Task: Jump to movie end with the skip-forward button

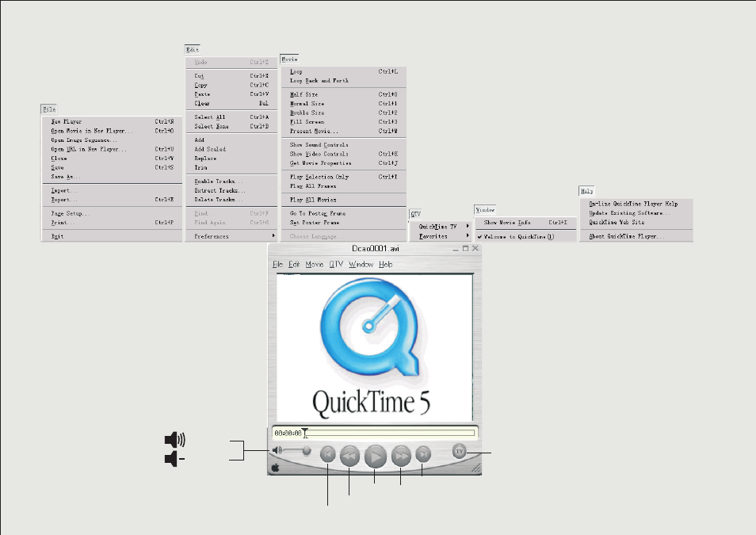Action: pyautogui.click(x=423, y=454)
